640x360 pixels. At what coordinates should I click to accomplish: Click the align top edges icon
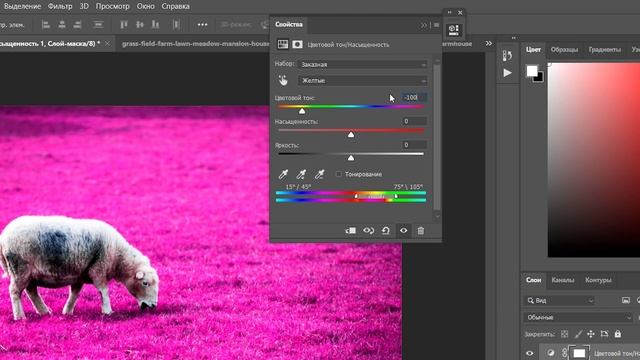click(124, 25)
